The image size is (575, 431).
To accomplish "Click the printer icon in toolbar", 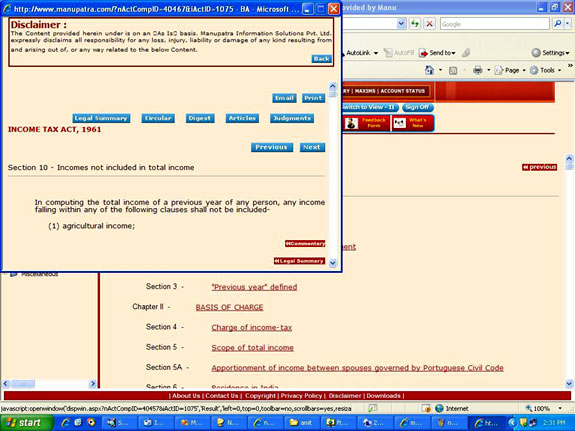I will [477, 70].
